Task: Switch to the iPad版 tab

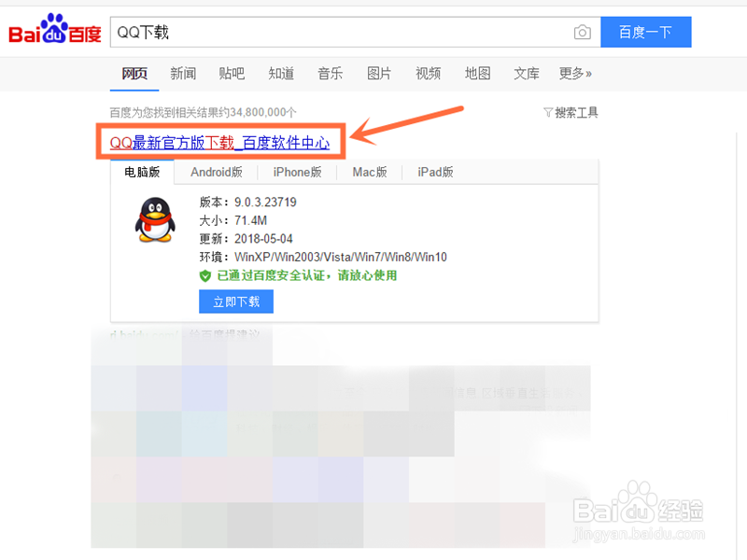Action: (x=434, y=172)
